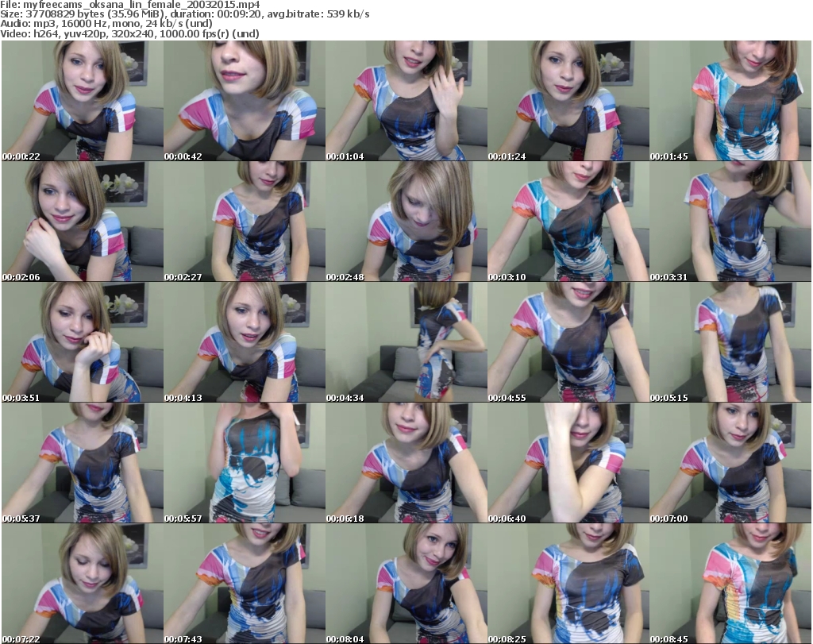The width and height of the screenshot is (813, 644).
Task: Pick the frame stamped 00:05:15
Action: 730,342
